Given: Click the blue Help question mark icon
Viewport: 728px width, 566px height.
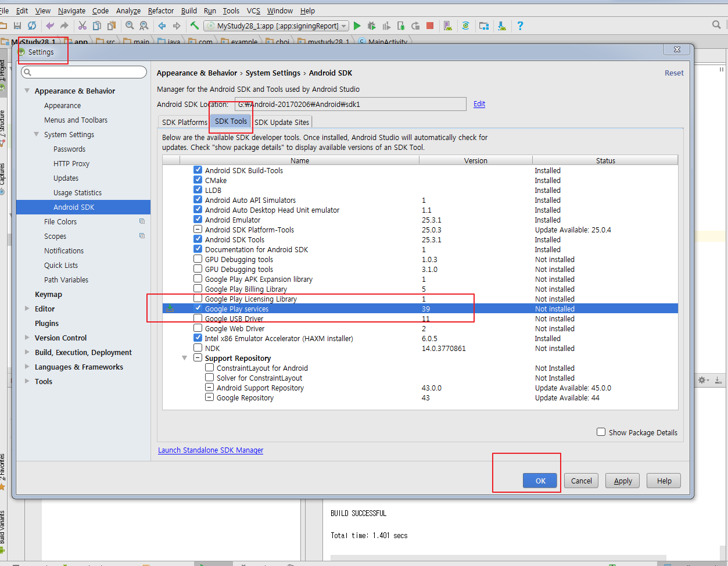Looking at the screenshot, I should click(520, 26).
